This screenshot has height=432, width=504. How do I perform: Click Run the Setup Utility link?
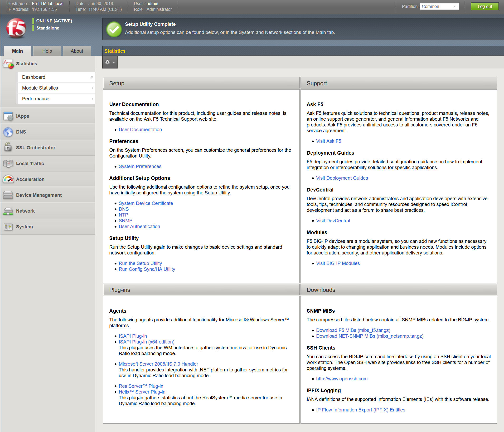pos(140,263)
